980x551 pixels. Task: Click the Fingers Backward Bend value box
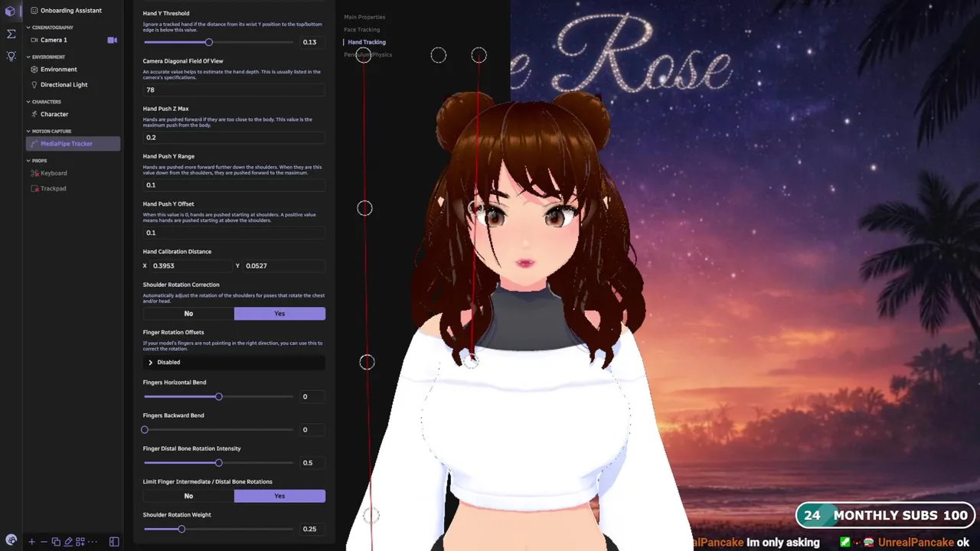[x=312, y=429]
